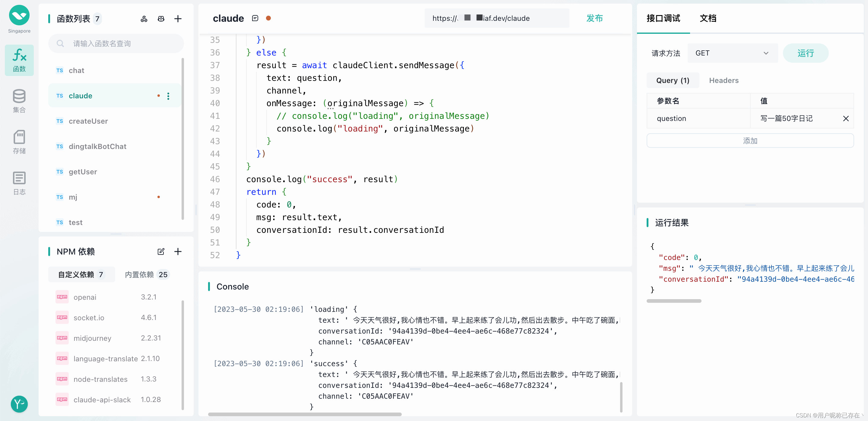Click the openai dependency row
The height and width of the screenshot is (421, 868).
115,297
